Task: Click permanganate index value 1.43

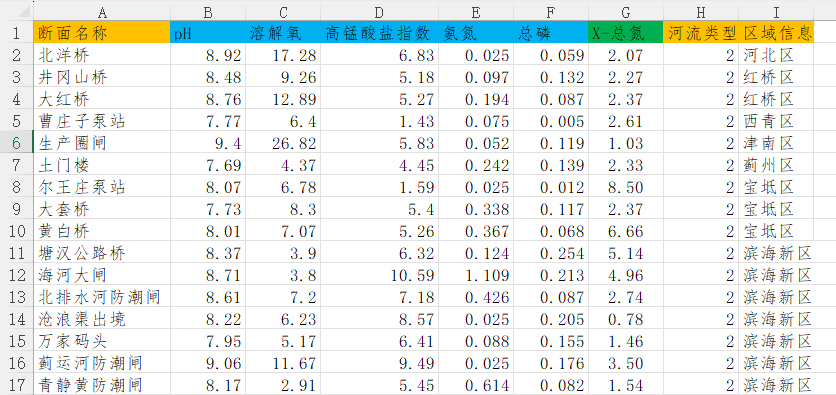Action: (380, 121)
